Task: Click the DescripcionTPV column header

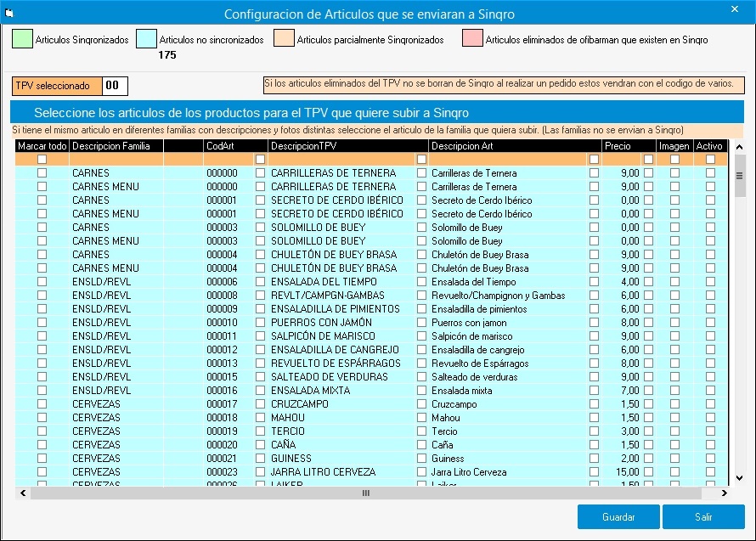Action: point(348,146)
